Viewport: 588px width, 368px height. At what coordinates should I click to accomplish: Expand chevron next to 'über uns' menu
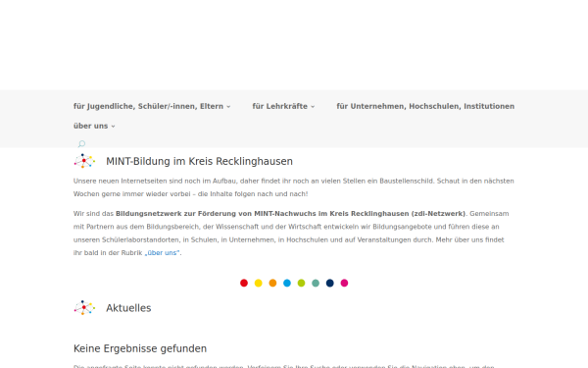coord(113,127)
